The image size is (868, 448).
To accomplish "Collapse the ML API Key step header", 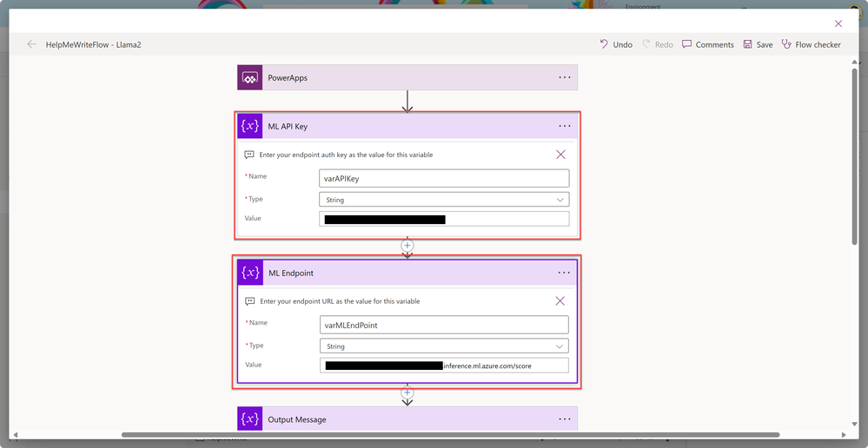I will point(407,126).
